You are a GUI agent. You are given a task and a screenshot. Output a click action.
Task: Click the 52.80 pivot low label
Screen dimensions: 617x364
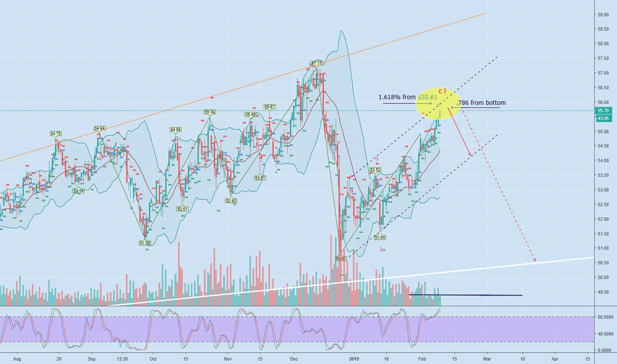(231, 201)
